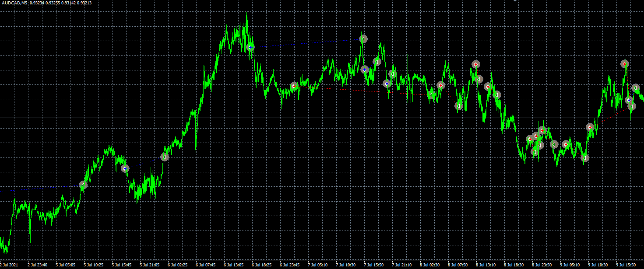This screenshot has height=269, width=644.
Task: Click the '8 Jul 02:30' time label
Action: pos(429,265)
